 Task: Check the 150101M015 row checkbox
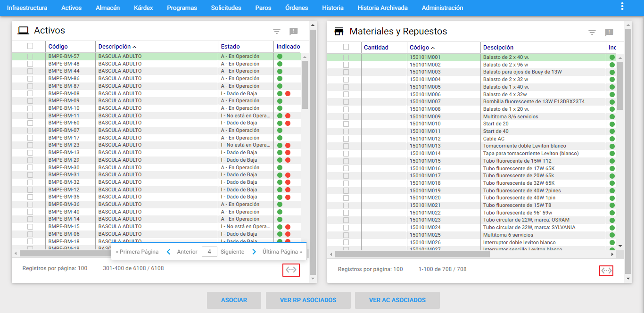point(346,161)
